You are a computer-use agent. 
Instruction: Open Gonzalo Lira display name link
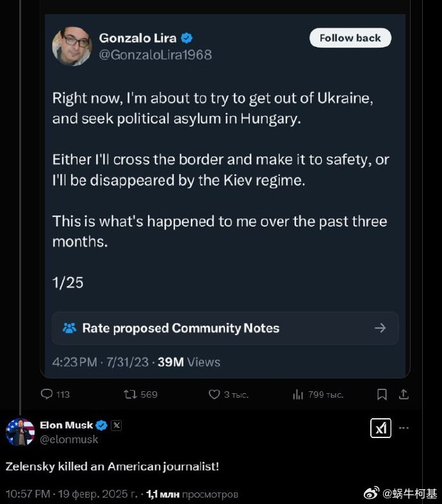(138, 38)
